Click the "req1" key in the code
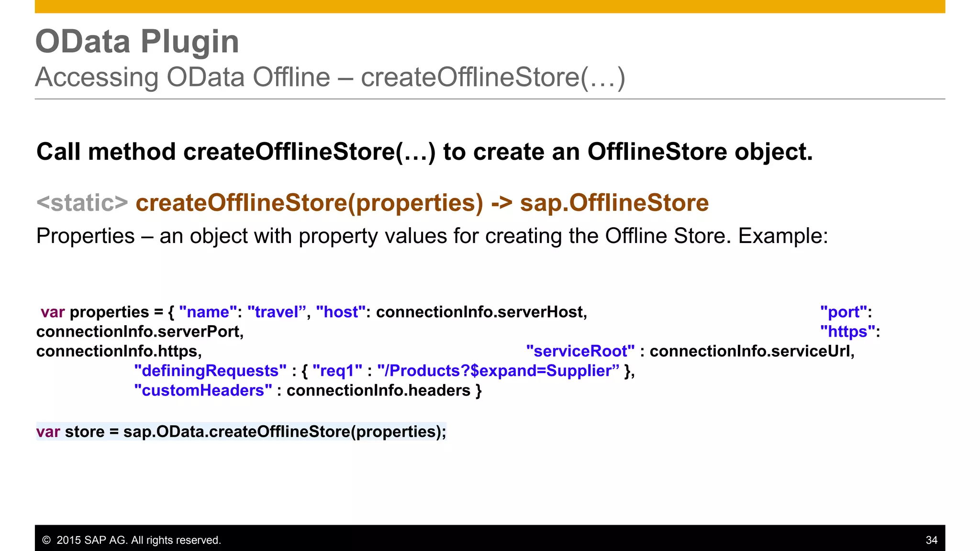This screenshot has width=980, height=551. 337,371
